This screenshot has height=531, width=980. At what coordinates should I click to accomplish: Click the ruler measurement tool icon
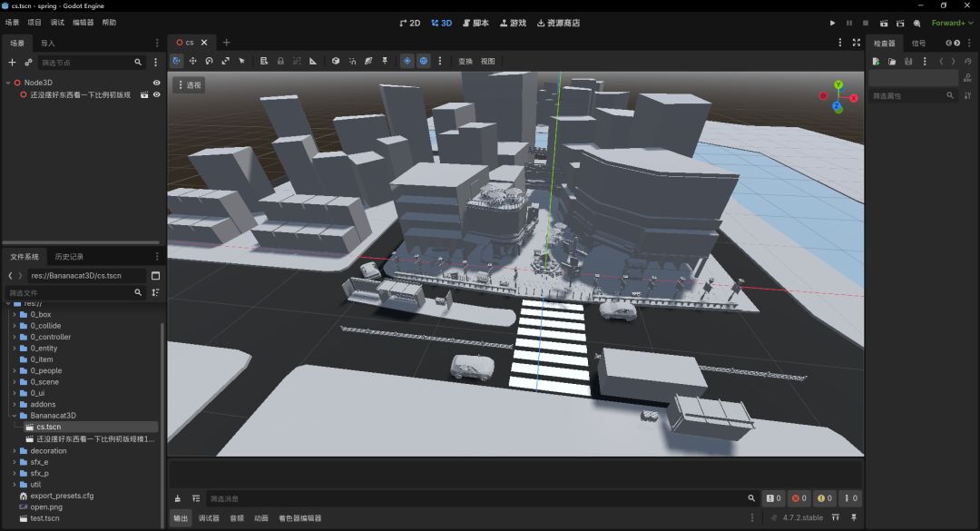tap(312, 61)
